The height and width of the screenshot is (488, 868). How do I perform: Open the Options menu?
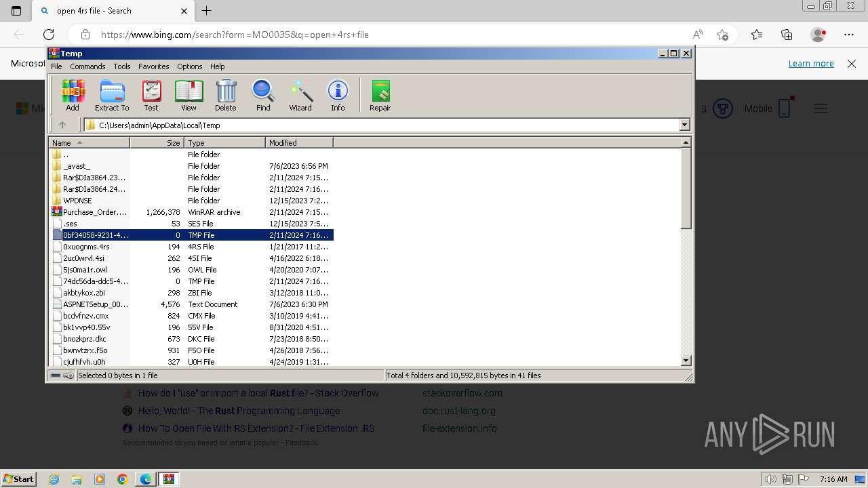pos(190,66)
